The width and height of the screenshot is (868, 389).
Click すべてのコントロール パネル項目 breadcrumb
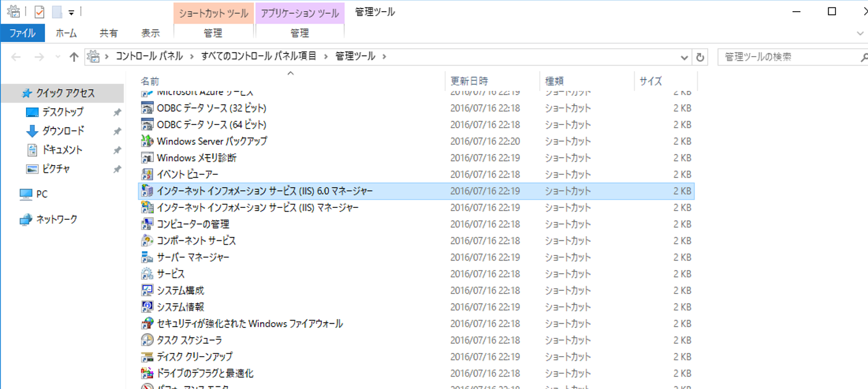point(258,56)
